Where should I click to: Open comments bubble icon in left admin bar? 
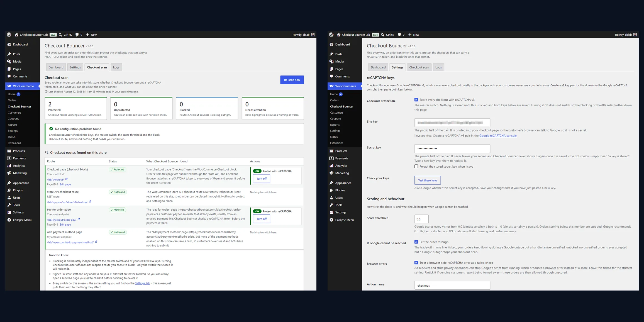77,35
